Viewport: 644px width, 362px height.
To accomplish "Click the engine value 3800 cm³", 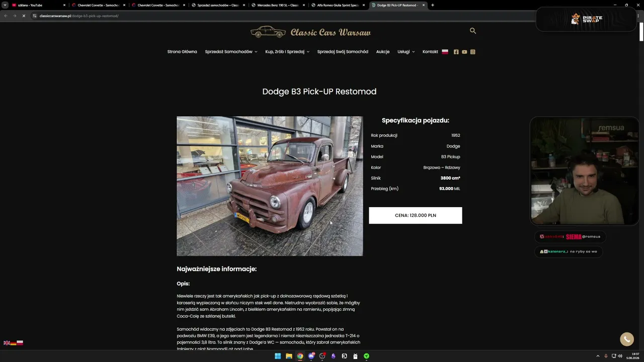I will tap(450, 178).
